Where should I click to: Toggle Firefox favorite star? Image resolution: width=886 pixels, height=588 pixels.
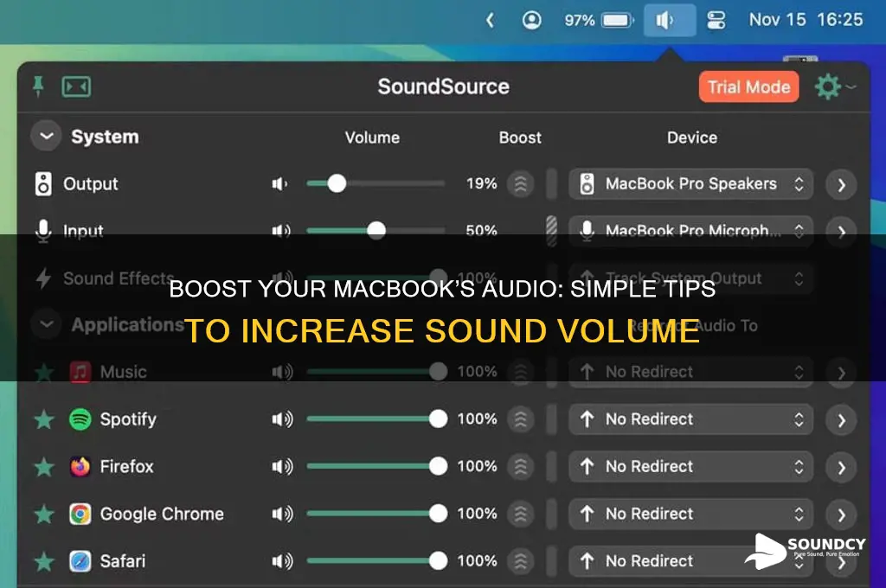tap(44, 467)
